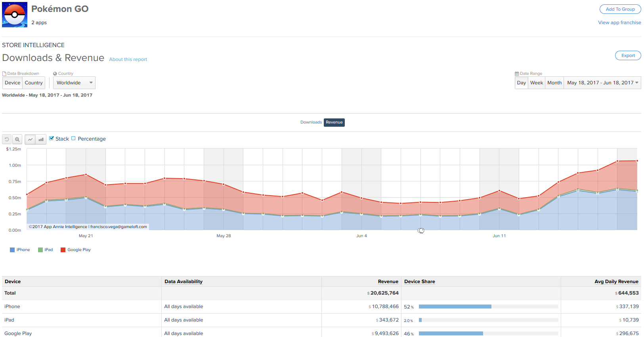644x337 pixels.
Task: Switch to line chart view icon
Action: (30, 139)
